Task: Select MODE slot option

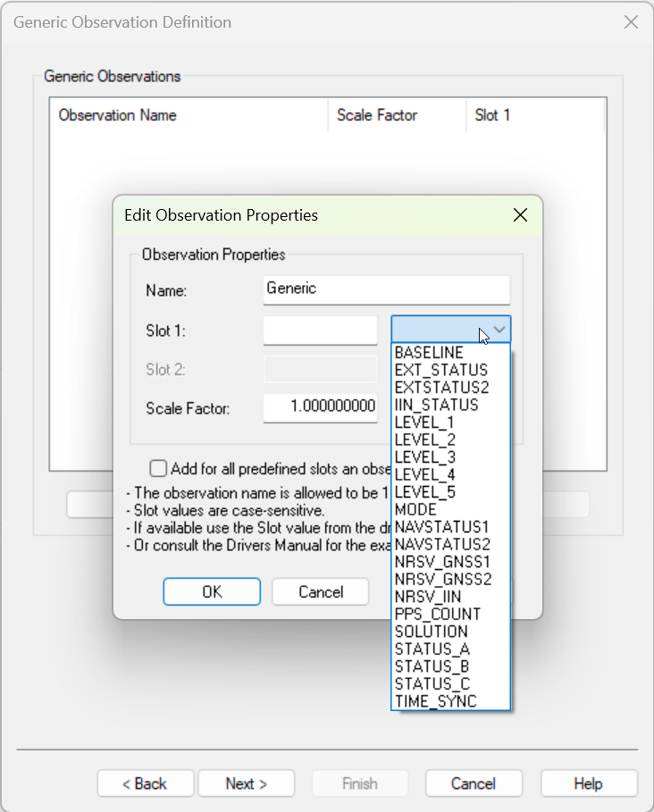Action: [x=450, y=509]
